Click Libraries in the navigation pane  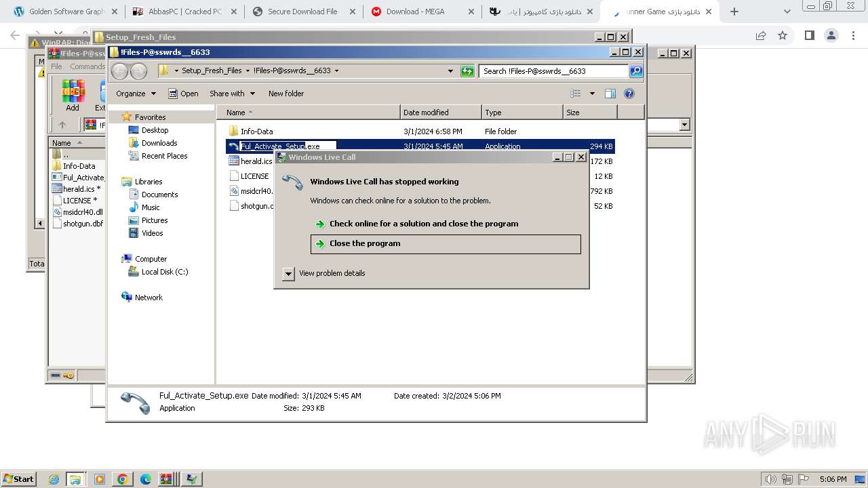click(x=149, y=182)
